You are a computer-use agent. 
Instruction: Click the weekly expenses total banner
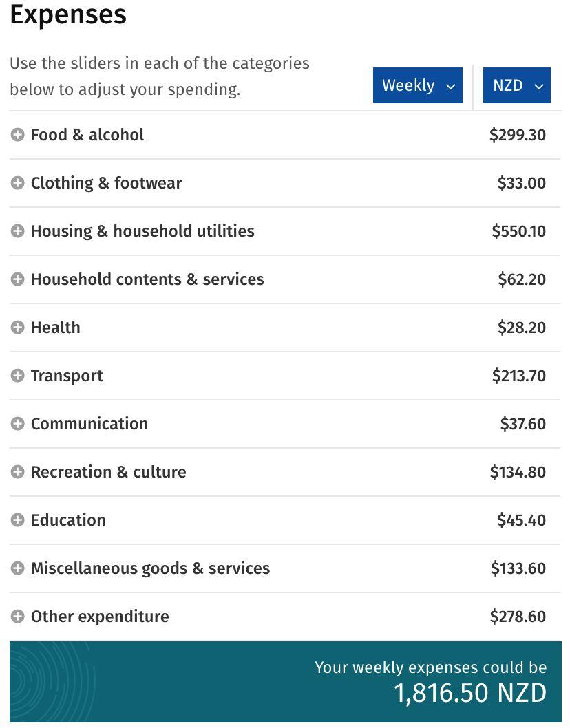(285, 682)
